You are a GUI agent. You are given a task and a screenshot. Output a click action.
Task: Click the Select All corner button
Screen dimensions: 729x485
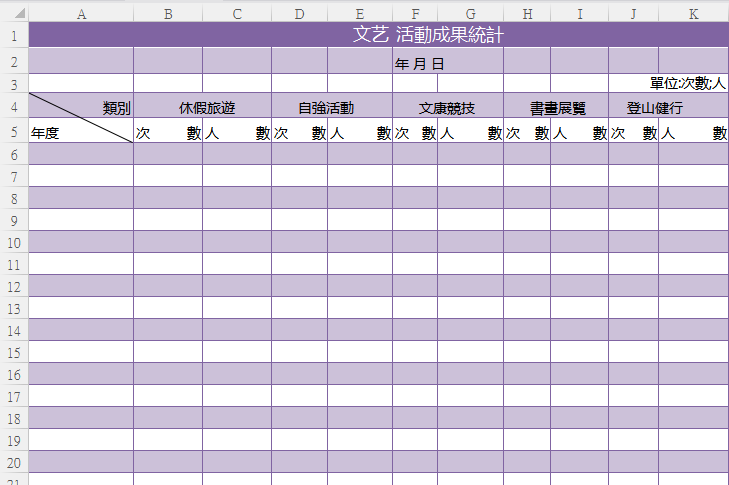pyautogui.click(x=14, y=14)
